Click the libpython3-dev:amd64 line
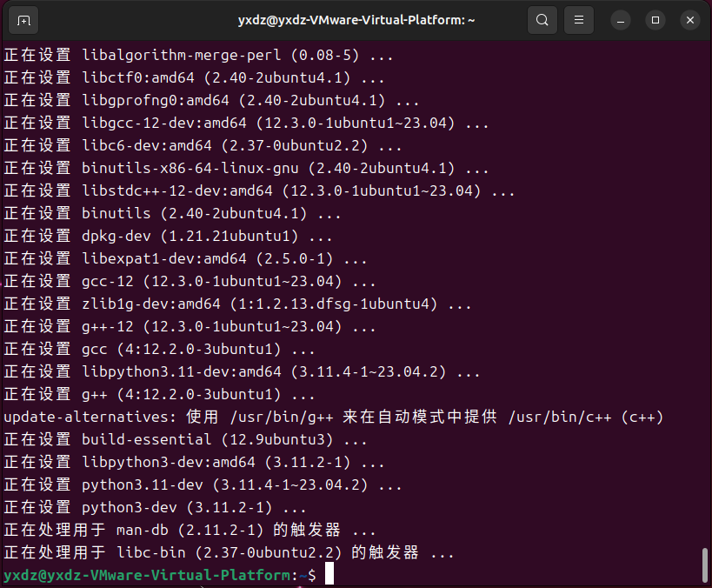 pyautogui.click(x=194, y=462)
